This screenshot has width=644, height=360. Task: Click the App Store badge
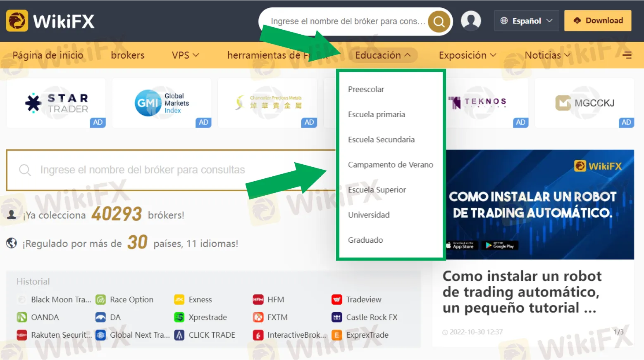462,246
